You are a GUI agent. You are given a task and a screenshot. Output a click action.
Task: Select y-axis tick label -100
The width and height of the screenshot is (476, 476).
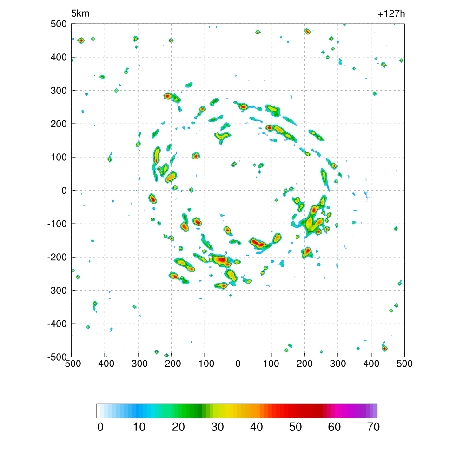(x=57, y=224)
